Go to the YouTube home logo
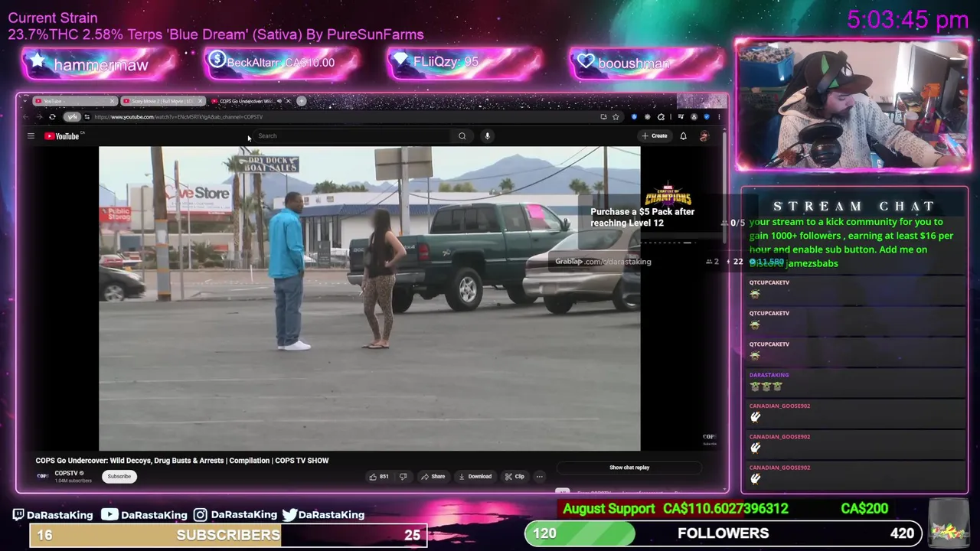 coord(62,136)
